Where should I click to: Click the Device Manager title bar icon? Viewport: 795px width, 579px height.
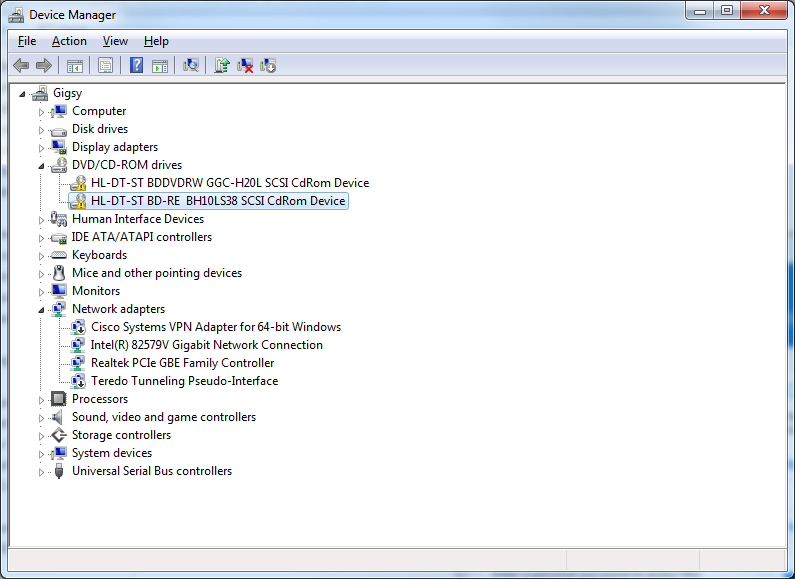(16, 15)
